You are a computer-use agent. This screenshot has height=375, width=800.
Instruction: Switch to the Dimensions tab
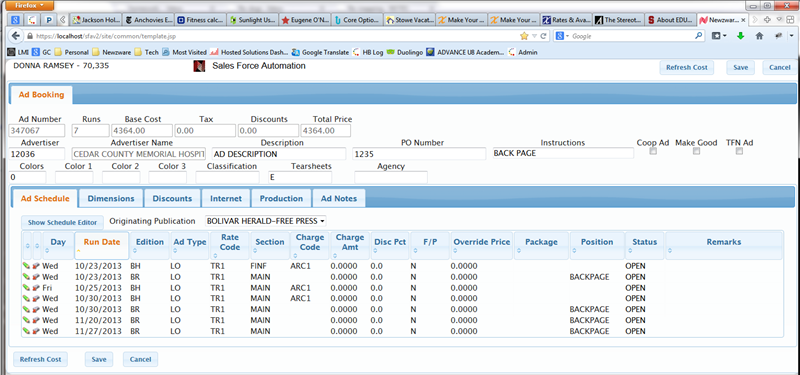111,198
